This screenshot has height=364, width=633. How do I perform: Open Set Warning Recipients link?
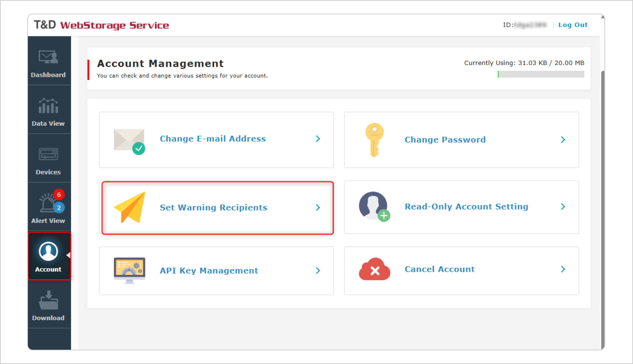(x=213, y=208)
